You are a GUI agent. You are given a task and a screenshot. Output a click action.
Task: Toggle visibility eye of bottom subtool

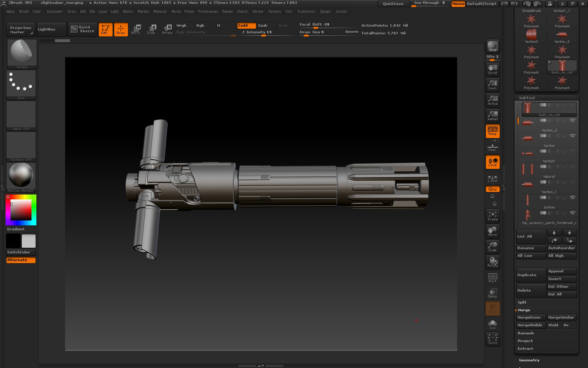(x=573, y=197)
